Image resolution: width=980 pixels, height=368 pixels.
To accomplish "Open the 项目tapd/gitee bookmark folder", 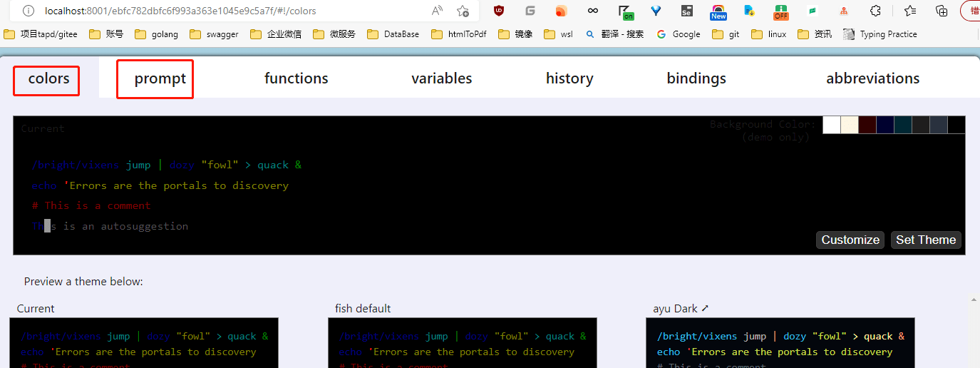I will [x=41, y=34].
